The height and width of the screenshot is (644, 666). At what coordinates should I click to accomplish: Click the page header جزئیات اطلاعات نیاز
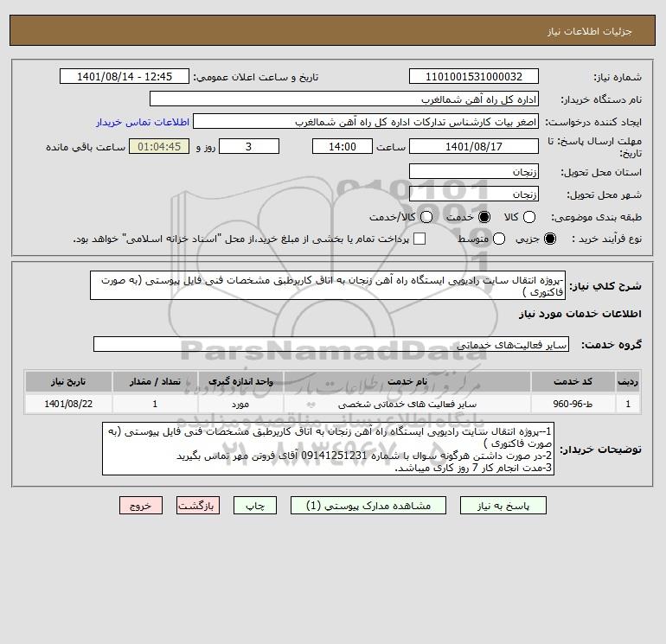tap(590, 31)
